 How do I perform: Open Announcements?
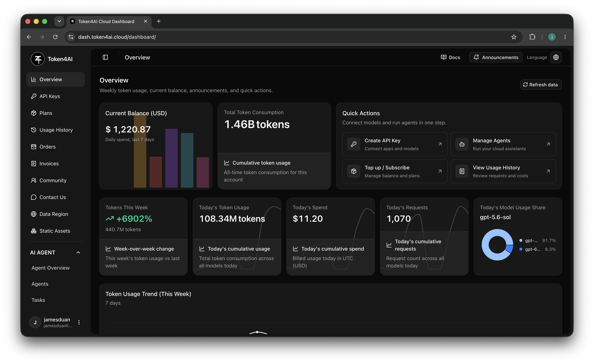[x=496, y=57]
